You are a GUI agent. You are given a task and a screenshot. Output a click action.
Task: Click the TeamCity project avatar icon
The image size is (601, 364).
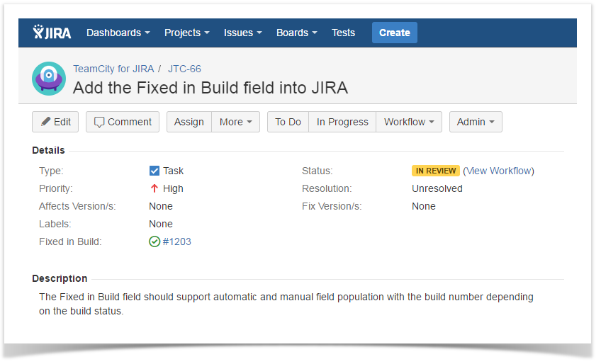tap(49, 79)
